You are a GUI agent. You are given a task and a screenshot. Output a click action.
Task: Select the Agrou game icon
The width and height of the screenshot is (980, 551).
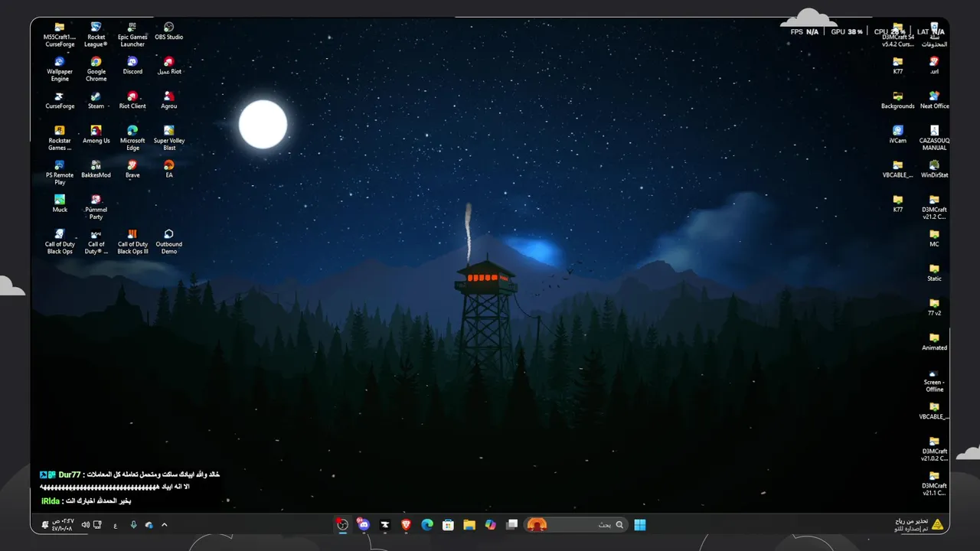[x=169, y=100]
